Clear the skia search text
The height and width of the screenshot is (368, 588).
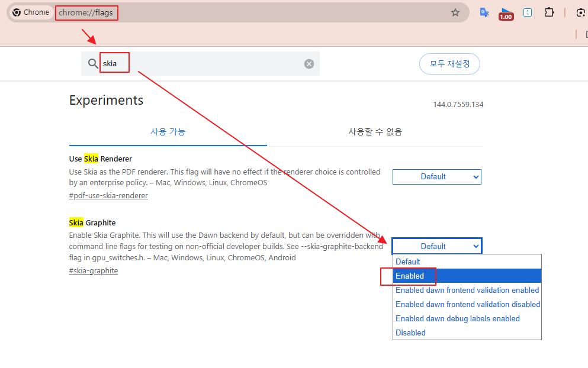[309, 64]
